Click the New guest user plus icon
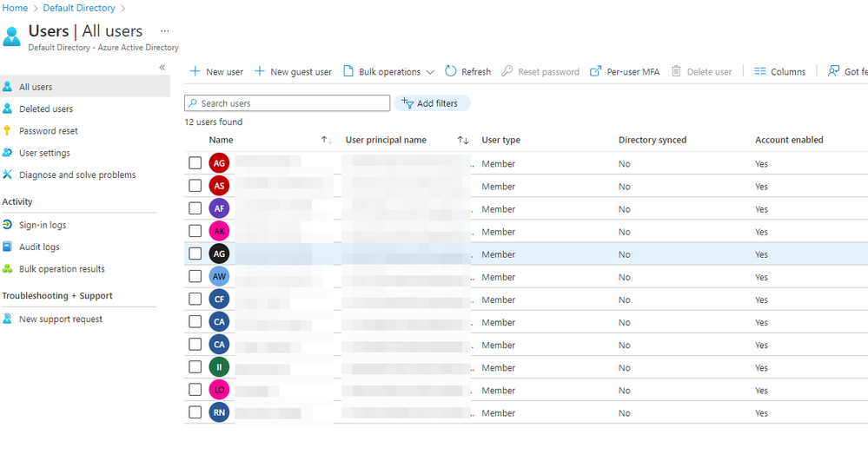This screenshot has width=868, height=461. [x=260, y=71]
